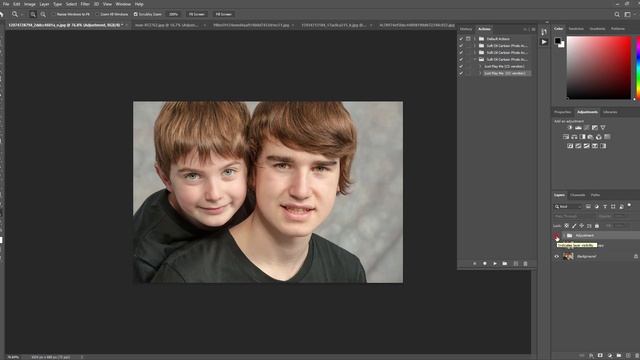Expand the second Soft Oil Cartoon set
This screenshot has height=360, width=640.
point(475,53)
